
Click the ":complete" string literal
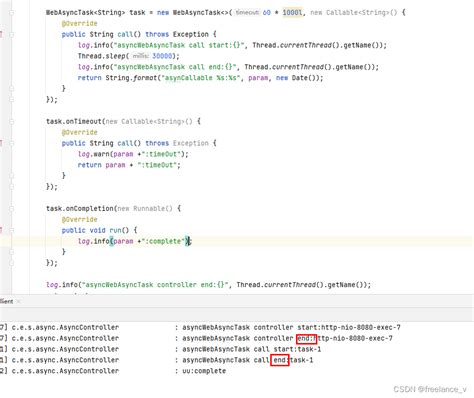pyautogui.click(x=163, y=241)
